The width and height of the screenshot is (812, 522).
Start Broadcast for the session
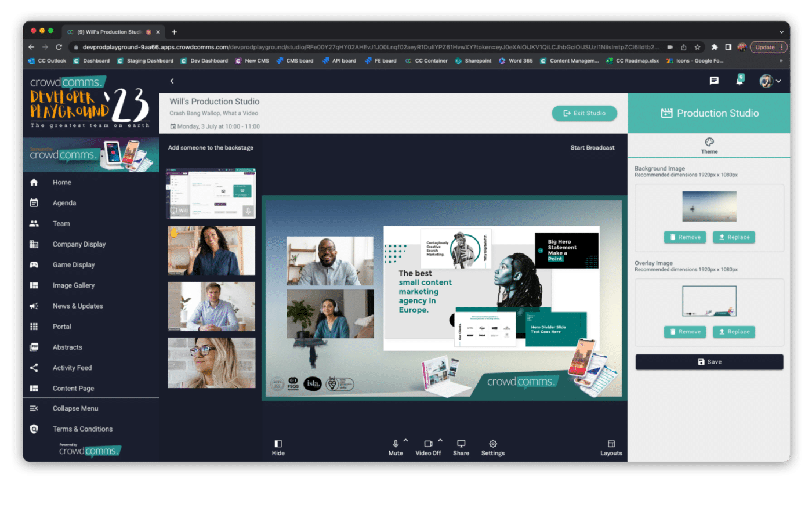(x=592, y=147)
